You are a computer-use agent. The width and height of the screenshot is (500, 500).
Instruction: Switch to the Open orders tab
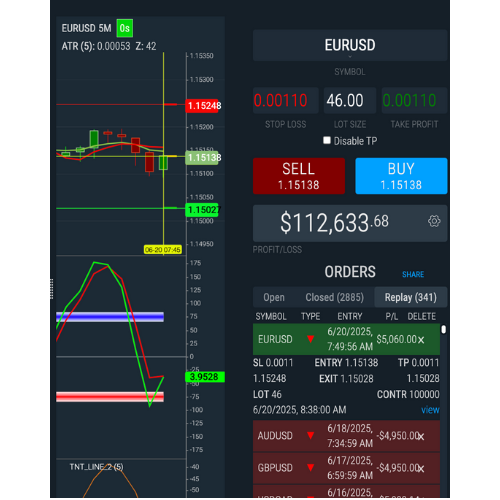pos(274,297)
